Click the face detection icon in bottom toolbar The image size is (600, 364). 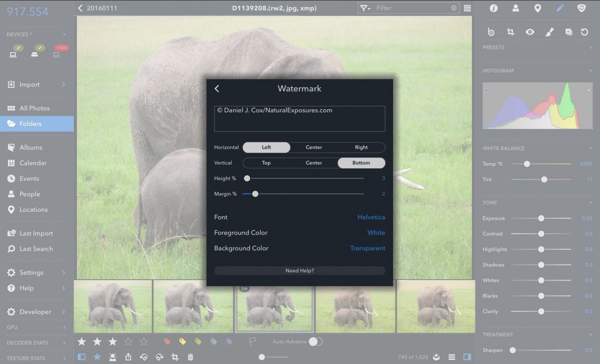tap(113, 357)
